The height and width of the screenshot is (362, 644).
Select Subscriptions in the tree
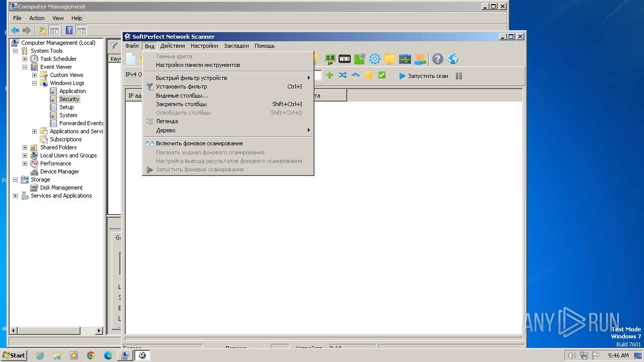(65, 139)
